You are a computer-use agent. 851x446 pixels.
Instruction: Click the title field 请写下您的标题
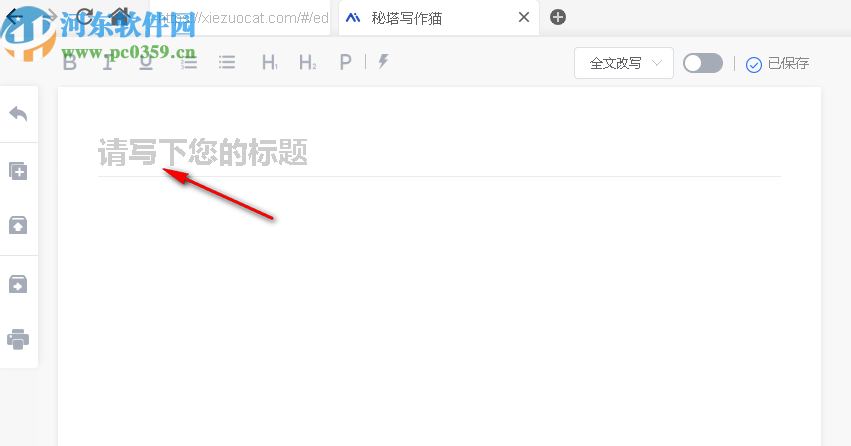[439, 152]
